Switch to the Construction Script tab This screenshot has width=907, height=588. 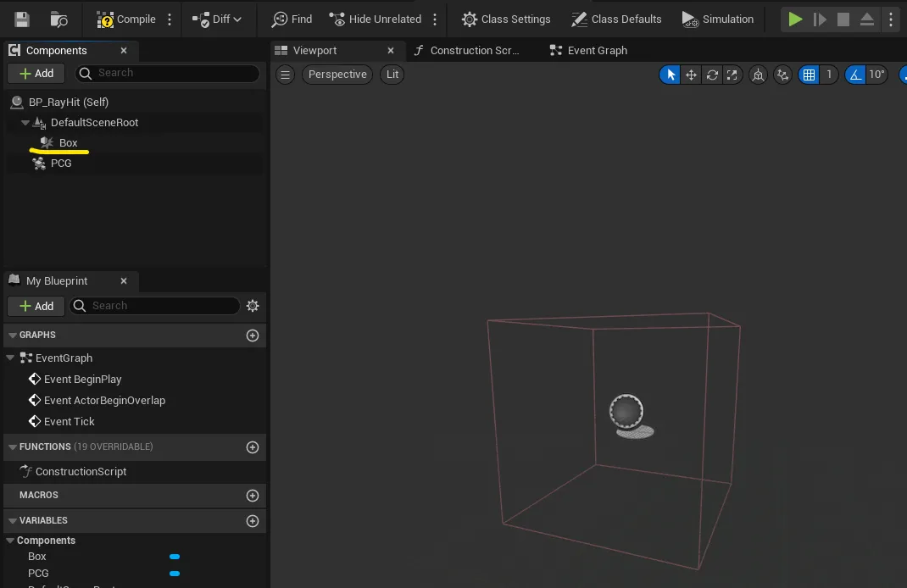(x=466, y=50)
